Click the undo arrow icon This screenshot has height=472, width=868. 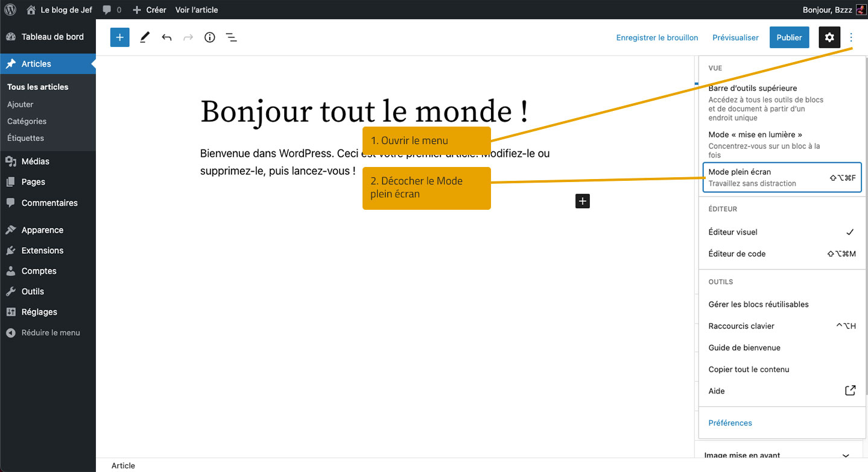(x=166, y=37)
